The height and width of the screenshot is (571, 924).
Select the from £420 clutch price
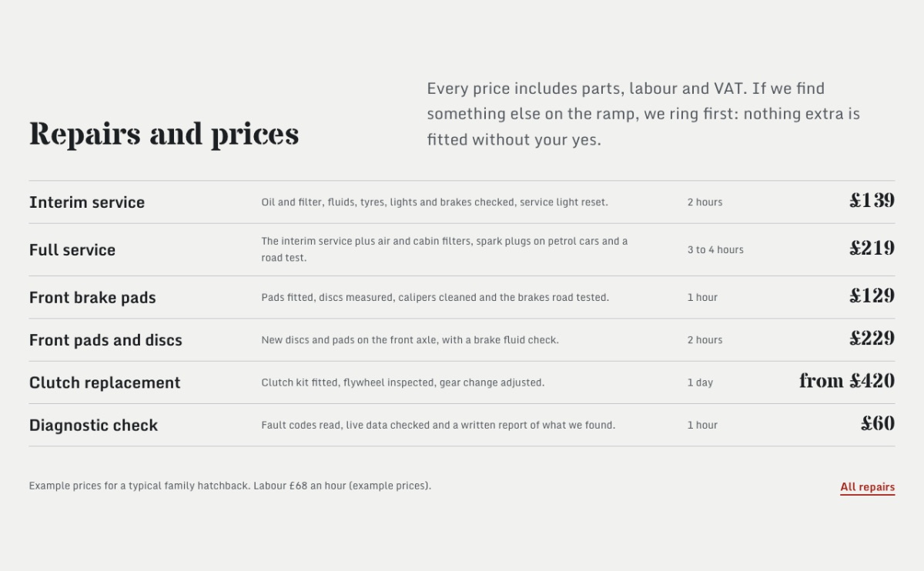(x=847, y=381)
